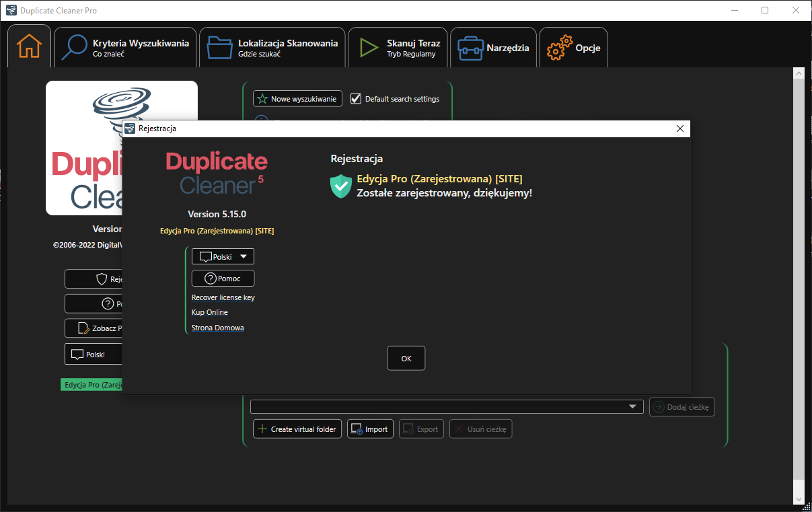This screenshot has width=812, height=512.
Task: Expand the path combo box arrow
Action: coord(632,407)
